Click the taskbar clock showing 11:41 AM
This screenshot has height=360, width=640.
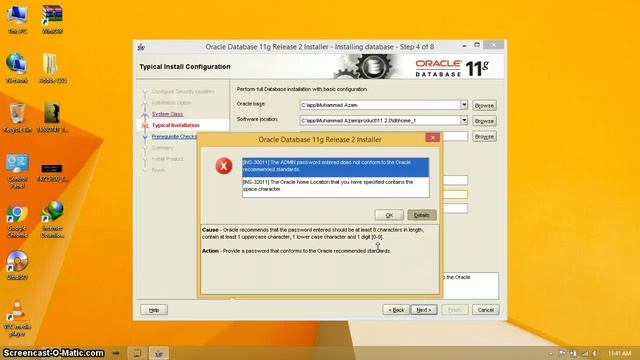(619, 353)
